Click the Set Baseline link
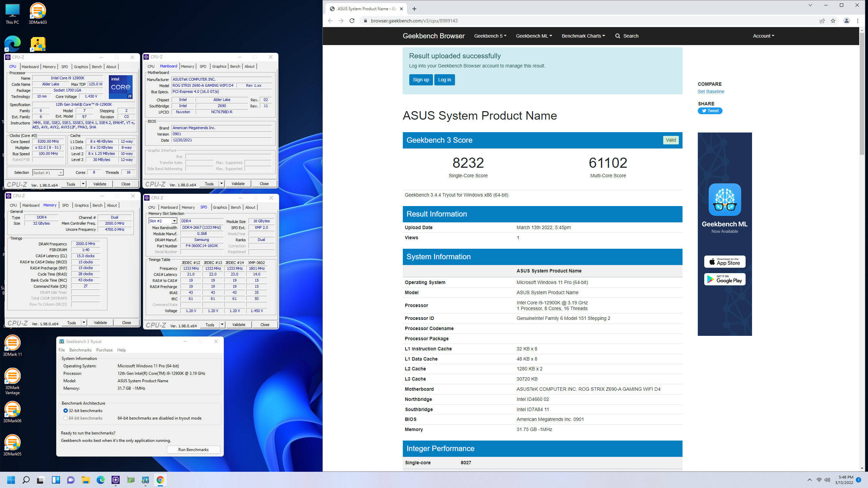868x488 pixels. click(711, 91)
